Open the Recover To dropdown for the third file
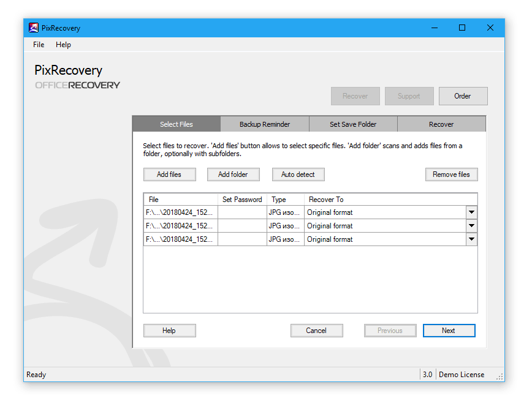Image resolution: width=532 pixels, height=401 pixels. 471,239
